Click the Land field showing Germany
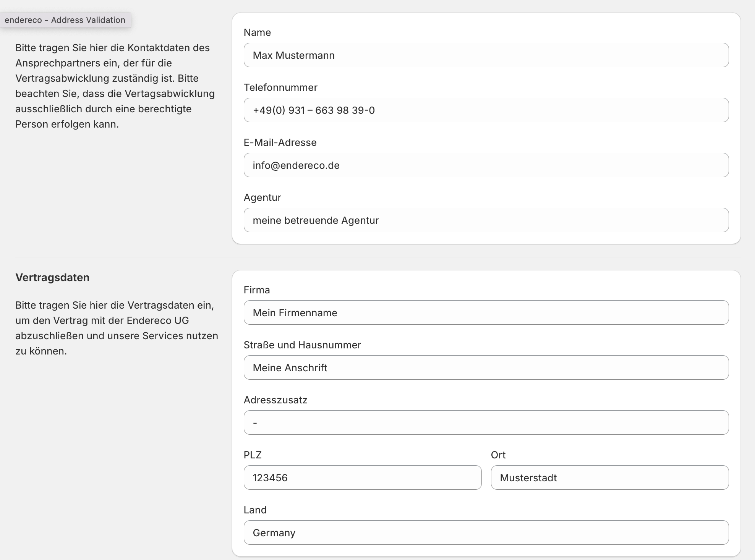The width and height of the screenshot is (755, 560). click(x=486, y=532)
